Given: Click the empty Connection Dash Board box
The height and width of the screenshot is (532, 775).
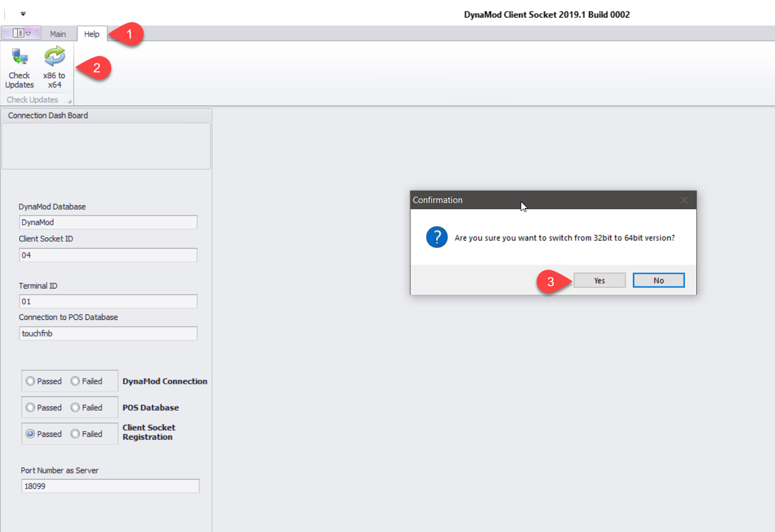Looking at the screenshot, I should 106,146.
